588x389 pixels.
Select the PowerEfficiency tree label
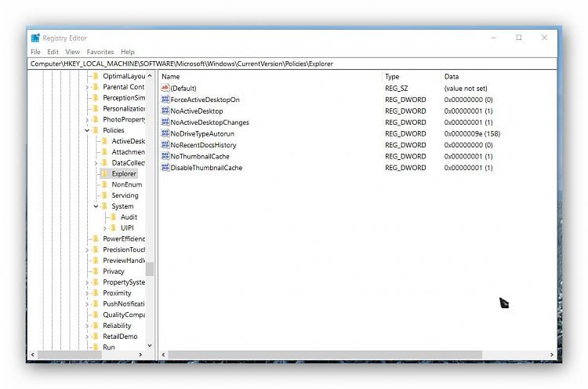pos(124,238)
